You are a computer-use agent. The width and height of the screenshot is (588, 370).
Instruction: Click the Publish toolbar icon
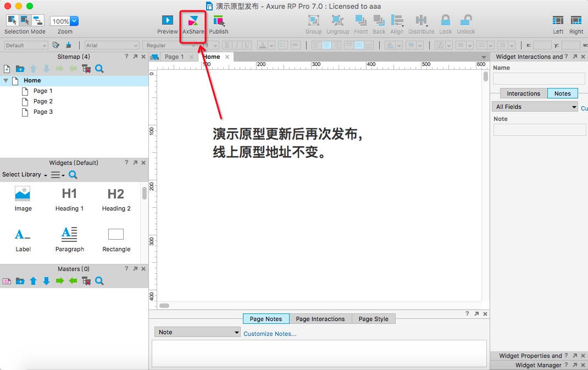tap(218, 20)
